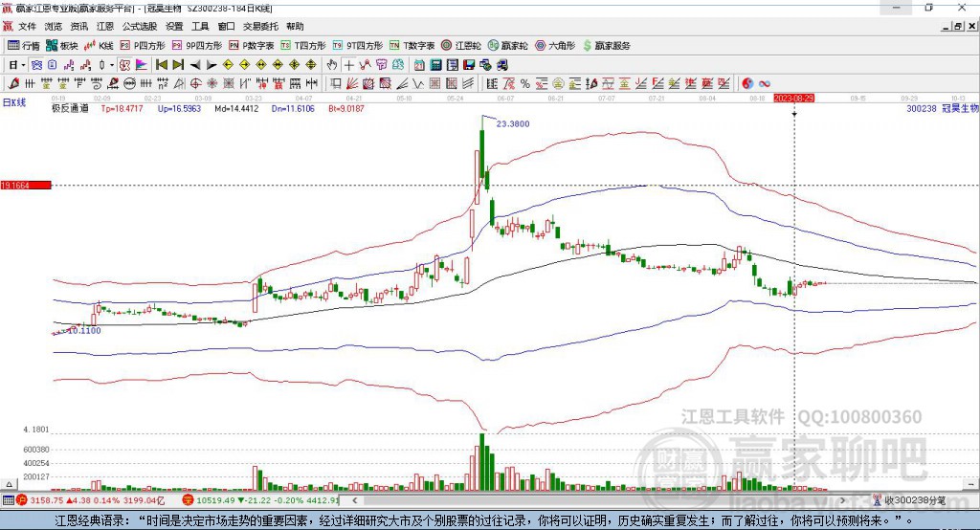The image size is (980, 530).
Task: Open the 帮助 menu
Action: 295,26
